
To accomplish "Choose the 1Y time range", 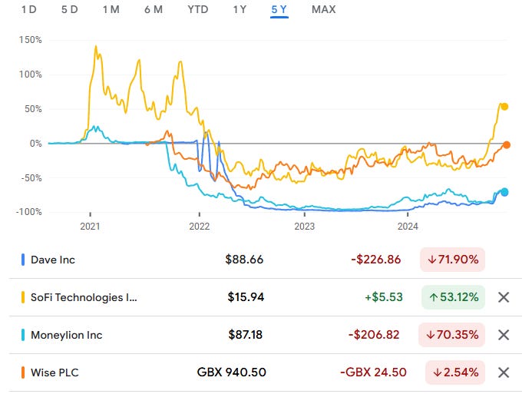I will click(240, 9).
